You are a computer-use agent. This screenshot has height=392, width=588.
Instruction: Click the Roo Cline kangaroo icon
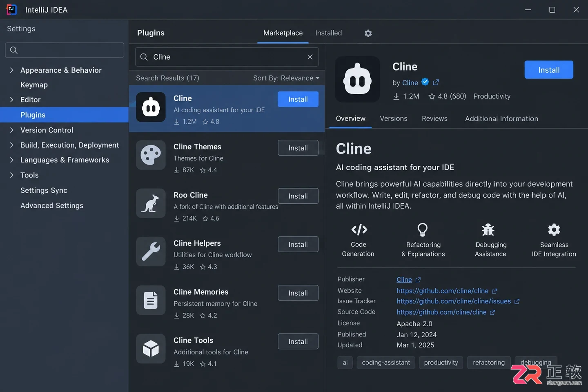point(151,203)
